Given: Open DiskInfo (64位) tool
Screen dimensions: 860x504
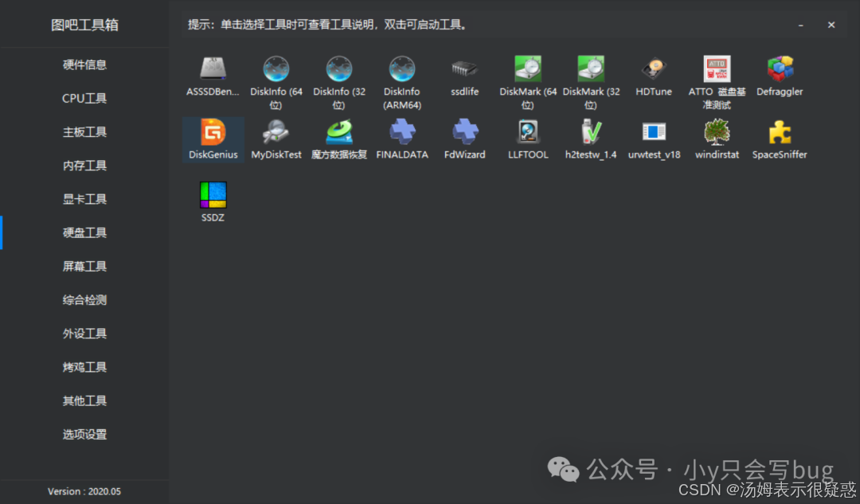Looking at the screenshot, I should click(276, 69).
